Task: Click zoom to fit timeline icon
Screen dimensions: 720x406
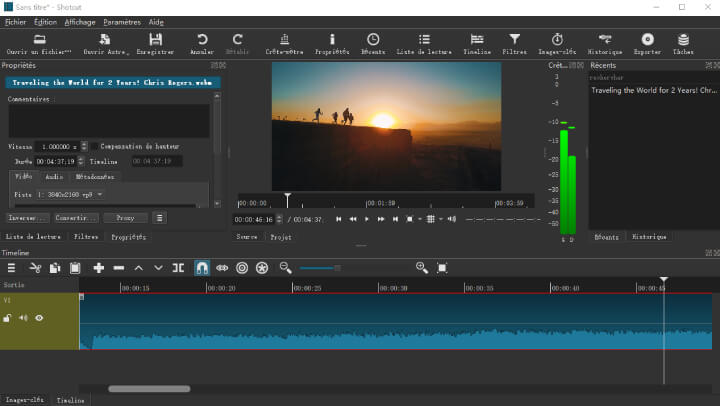Action: (x=442, y=268)
